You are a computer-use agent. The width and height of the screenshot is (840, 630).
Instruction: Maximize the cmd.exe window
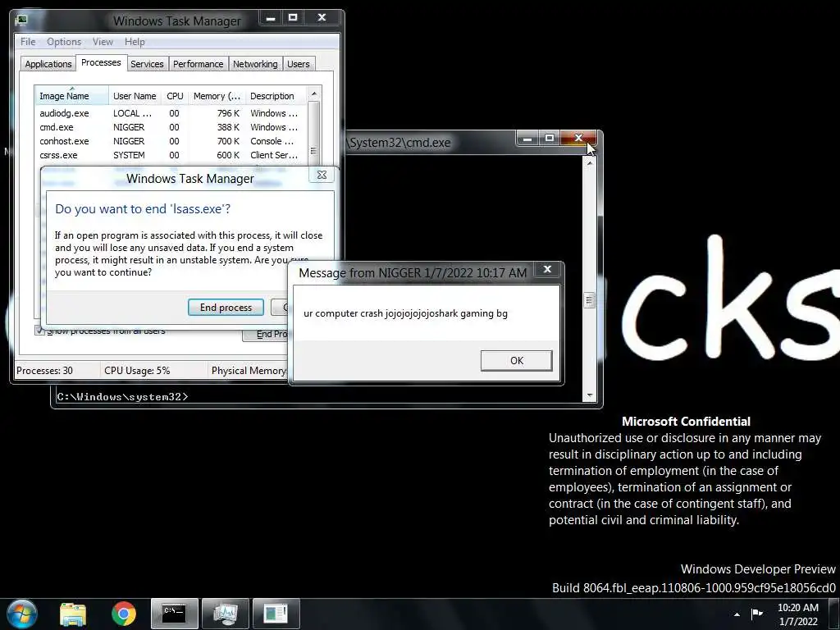(549, 138)
